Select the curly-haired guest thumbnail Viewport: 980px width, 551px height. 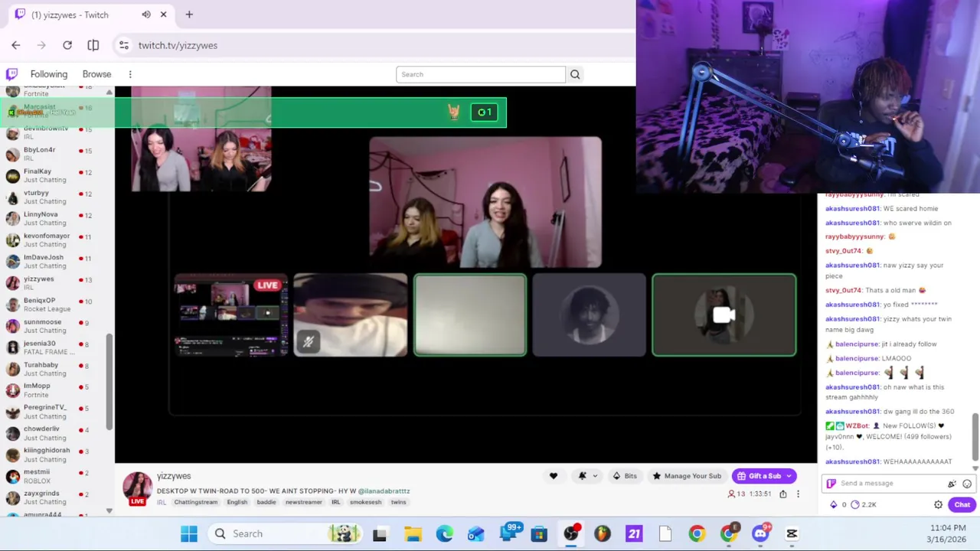tap(590, 315)
